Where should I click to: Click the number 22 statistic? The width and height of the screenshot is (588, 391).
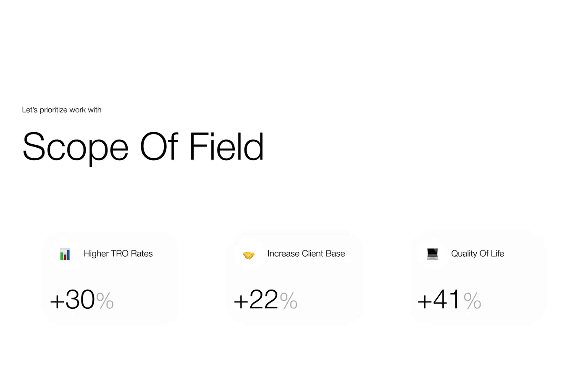coord(264,300)
